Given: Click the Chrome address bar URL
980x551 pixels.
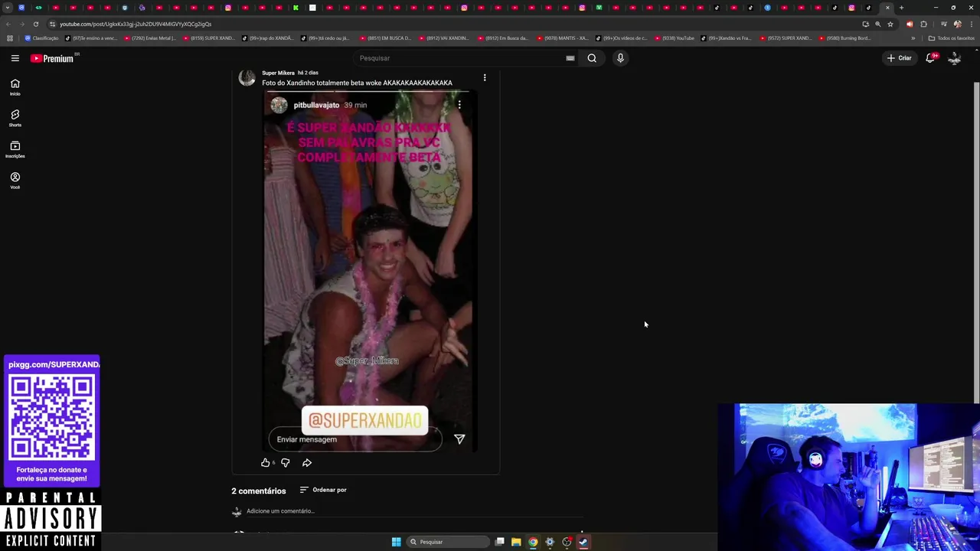Looking at the screenshot, I should [136, 24].
